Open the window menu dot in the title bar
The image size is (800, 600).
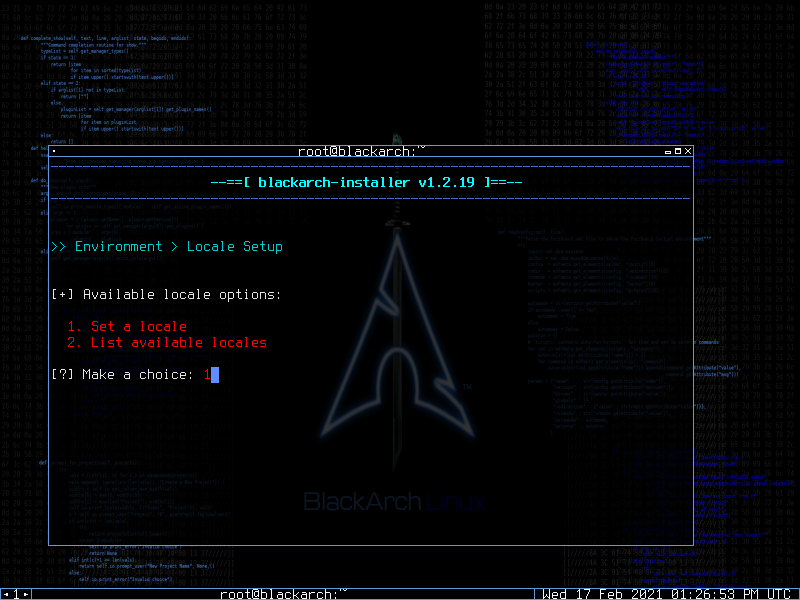[x=54, y=151]
